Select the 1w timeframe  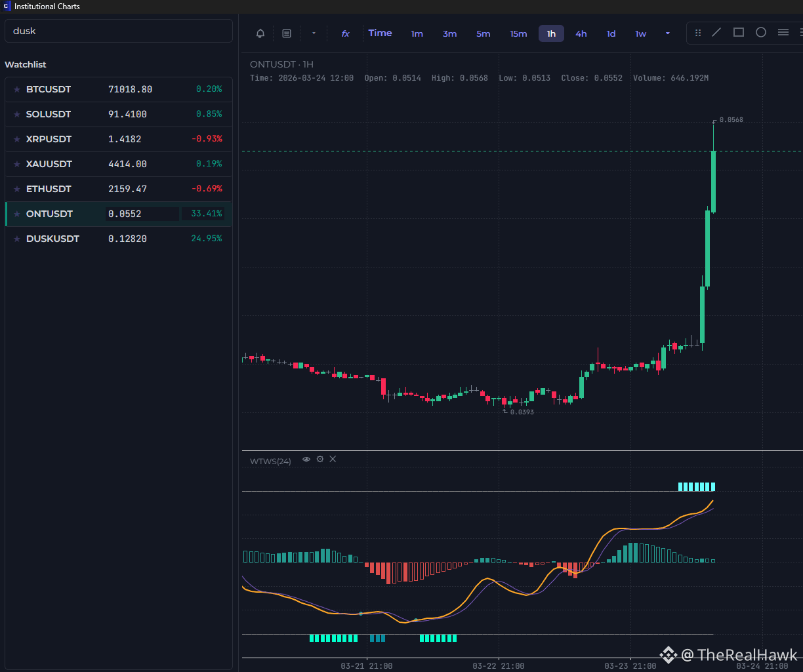point(640,33)
